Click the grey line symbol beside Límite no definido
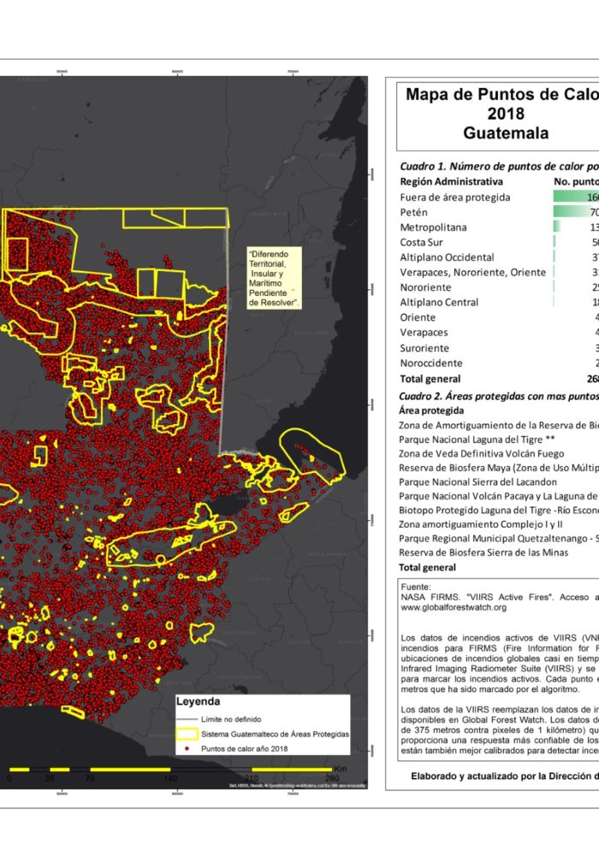 tap(187, 719)
